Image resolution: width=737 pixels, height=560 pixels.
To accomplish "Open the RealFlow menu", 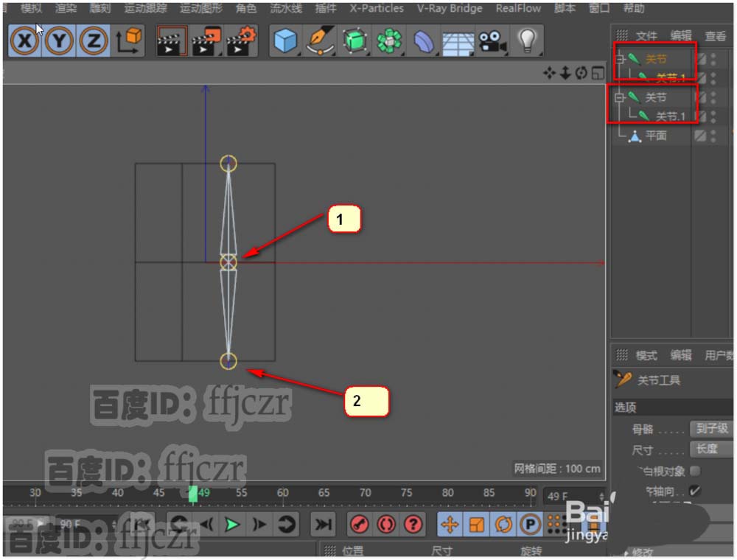I will (x=518, y=8).
